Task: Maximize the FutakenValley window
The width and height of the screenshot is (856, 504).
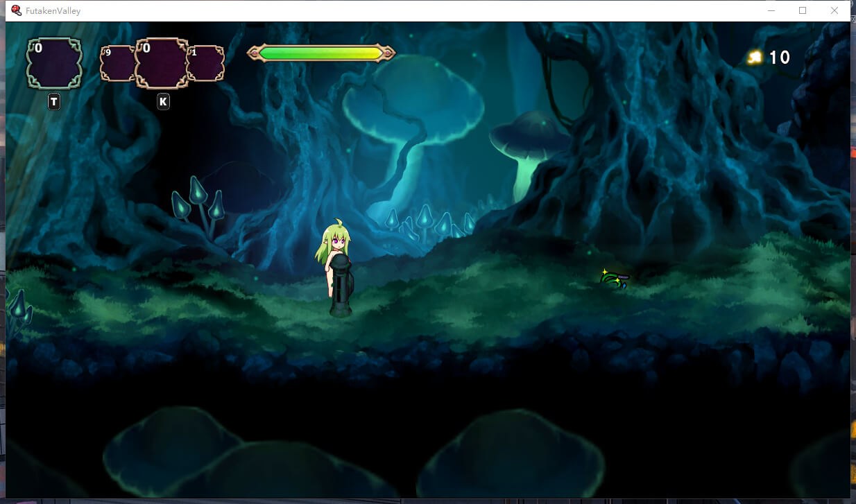Action: (803, 10)
